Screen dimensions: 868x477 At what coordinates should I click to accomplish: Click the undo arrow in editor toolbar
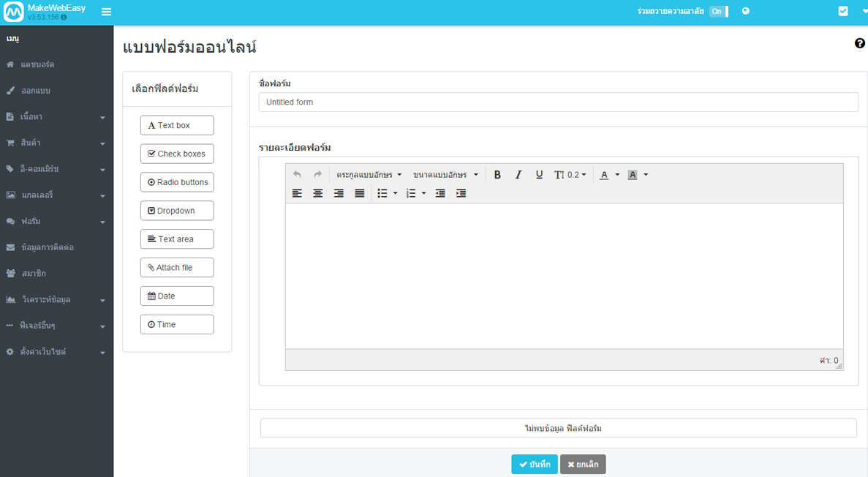[x=297, y=175]
